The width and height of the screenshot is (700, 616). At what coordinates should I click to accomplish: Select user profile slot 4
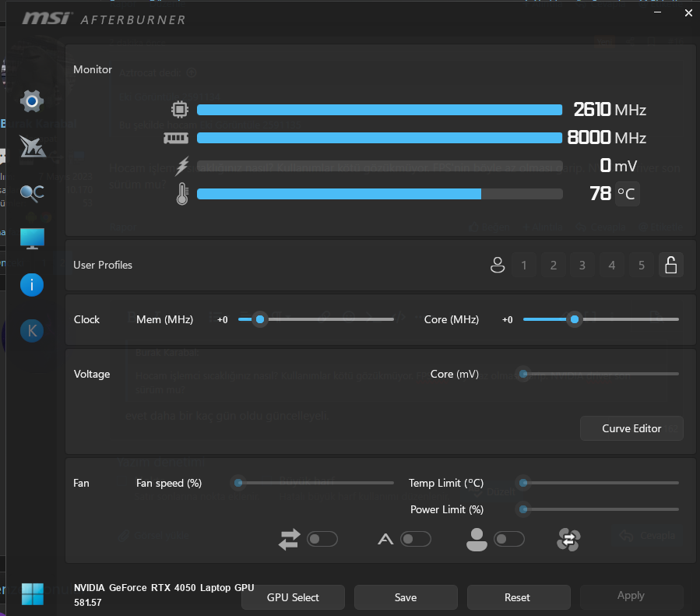click(611, 265)
